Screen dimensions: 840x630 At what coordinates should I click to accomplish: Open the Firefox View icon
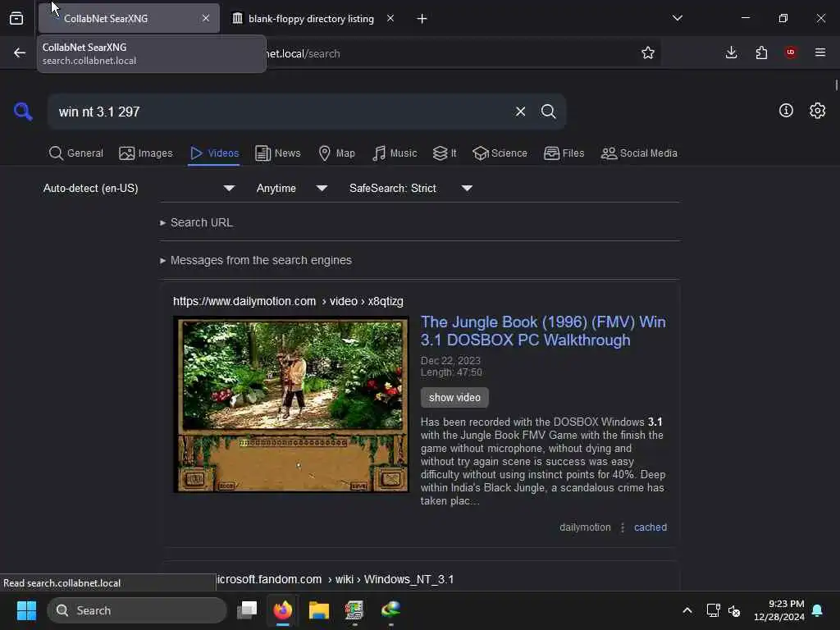[16, 19]
